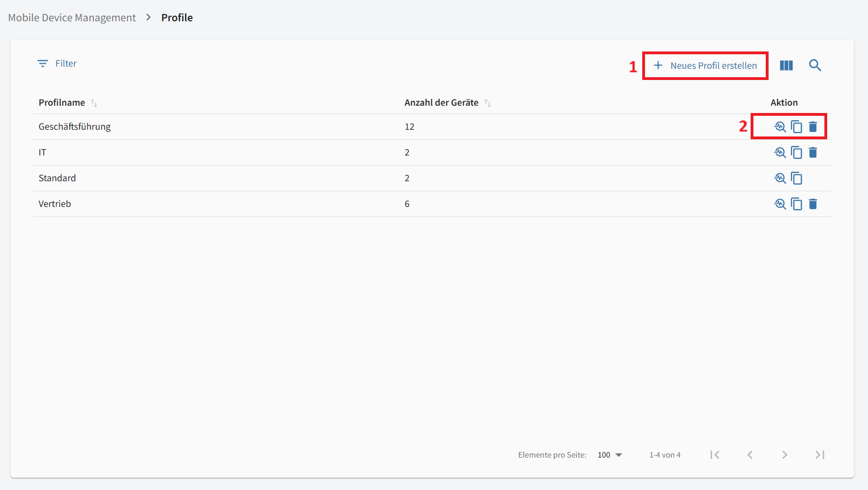The image size is (868, 490).
Task: Copy the Standard profile
Action: 796,178
